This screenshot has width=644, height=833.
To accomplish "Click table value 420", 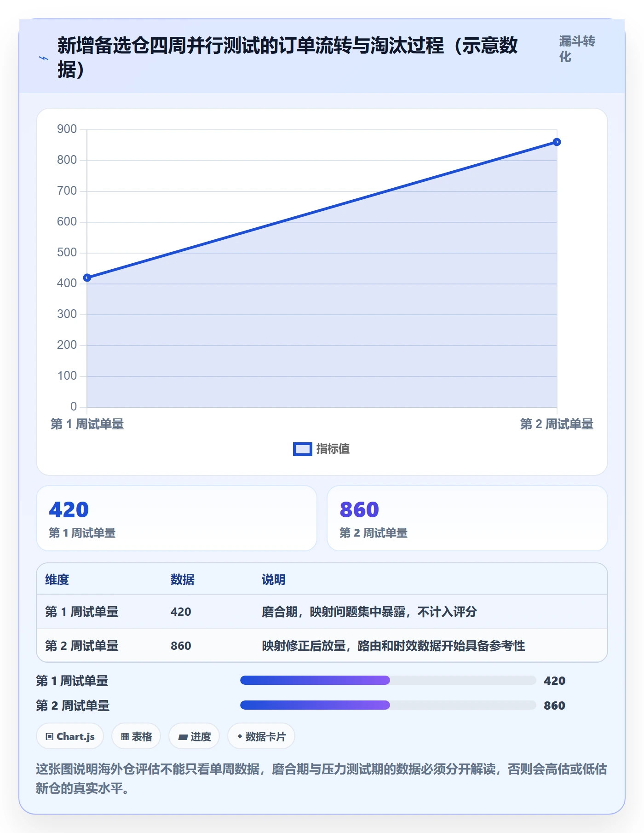I will point(181,612).
